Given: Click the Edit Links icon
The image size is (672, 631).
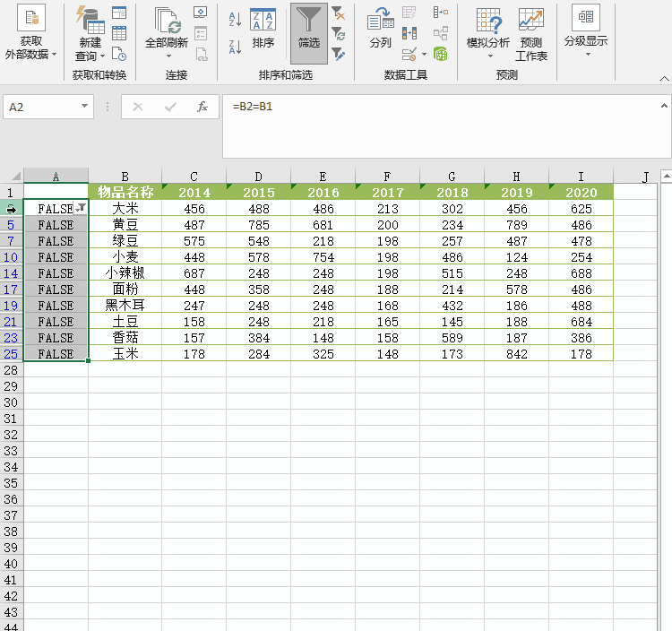Looking at the screenshot, I should 201,54.
